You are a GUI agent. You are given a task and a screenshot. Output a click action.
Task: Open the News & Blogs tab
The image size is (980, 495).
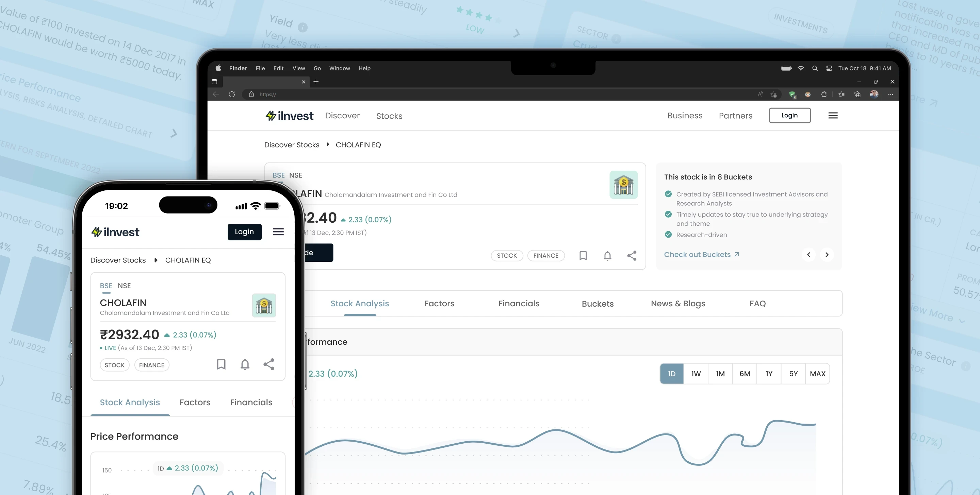[x=677, y=303]
